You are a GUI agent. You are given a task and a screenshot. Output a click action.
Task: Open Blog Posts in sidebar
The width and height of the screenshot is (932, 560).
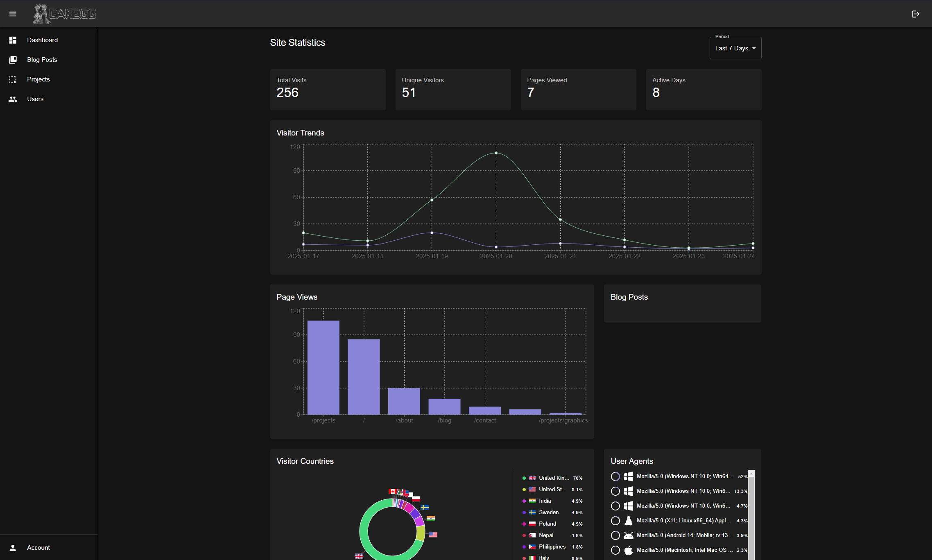[42, 60]
